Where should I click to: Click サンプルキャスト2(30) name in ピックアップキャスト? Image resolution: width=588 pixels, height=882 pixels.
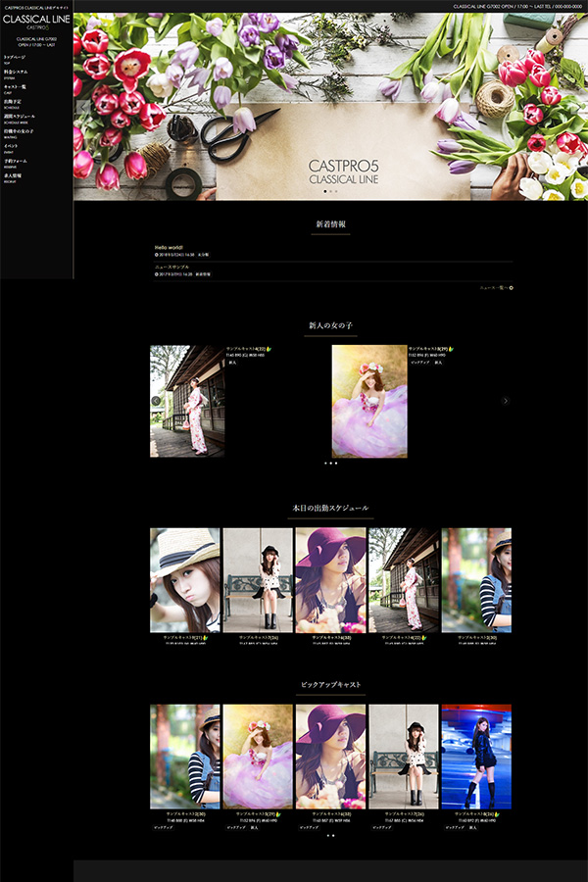point(185,814)
